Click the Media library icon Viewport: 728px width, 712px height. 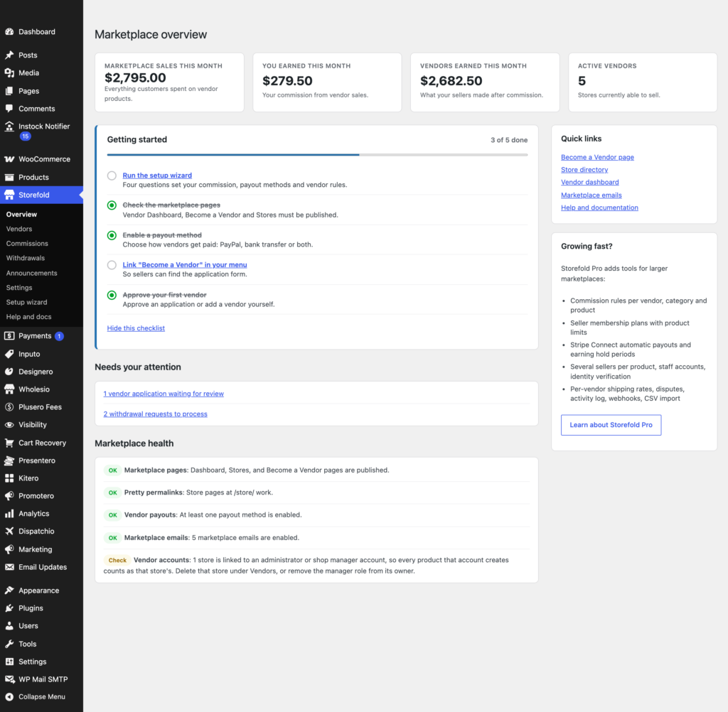tap(9, 73)
